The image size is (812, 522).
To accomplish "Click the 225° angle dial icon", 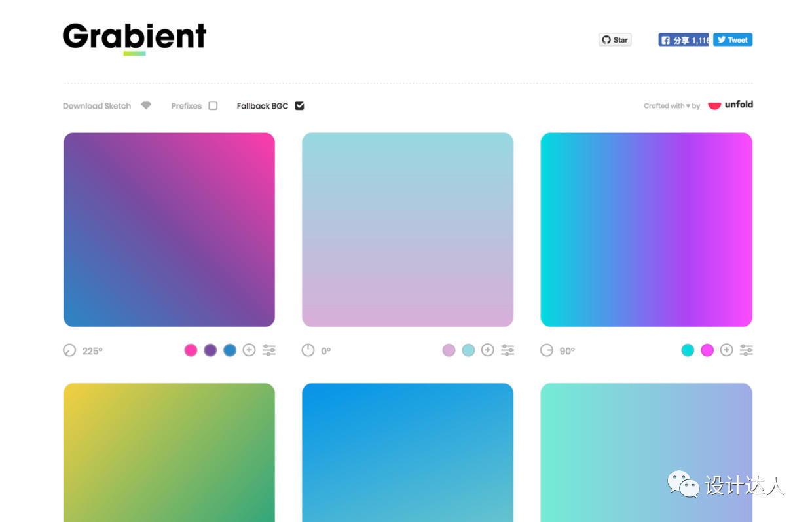I will (69, 350).
